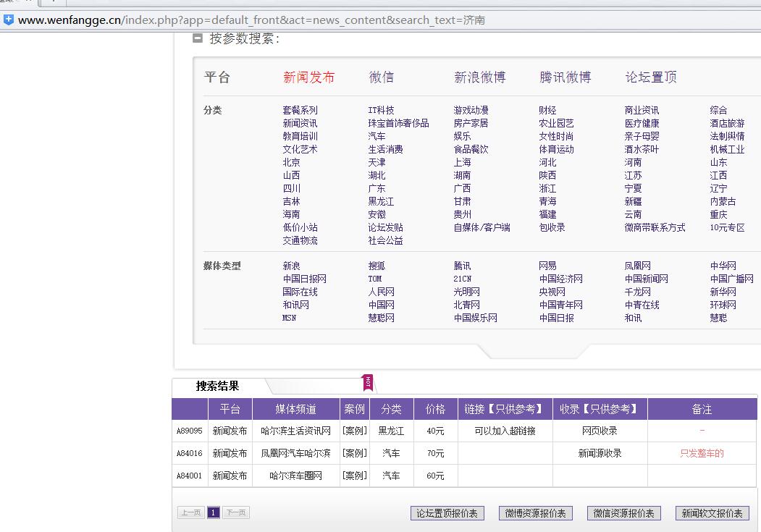Select 网易 media type

point(547,266)
